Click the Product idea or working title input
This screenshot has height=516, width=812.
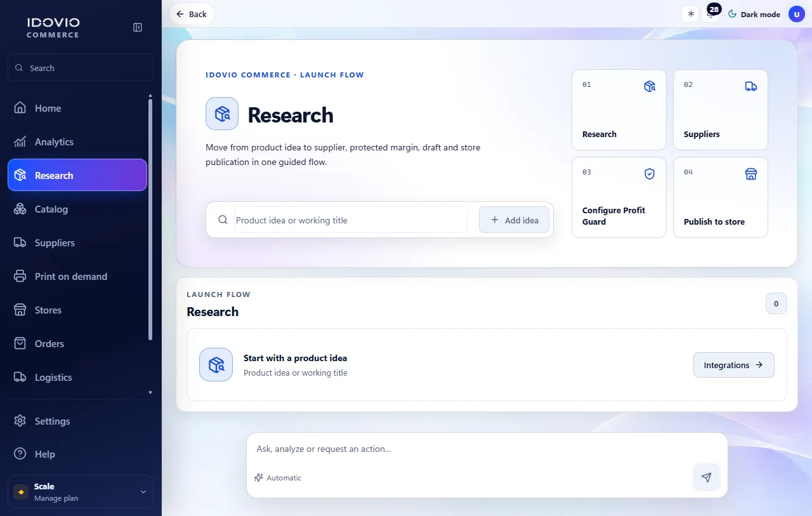coord(351,220)
